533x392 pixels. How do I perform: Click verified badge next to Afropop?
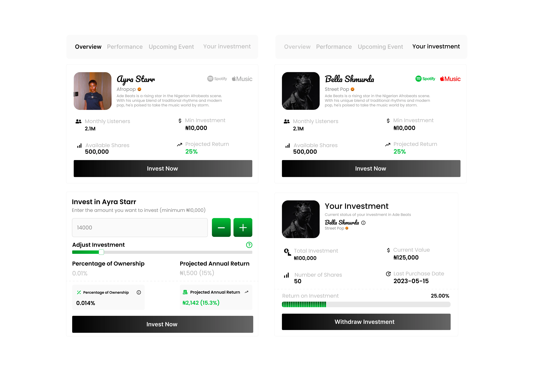click(139, 89)
